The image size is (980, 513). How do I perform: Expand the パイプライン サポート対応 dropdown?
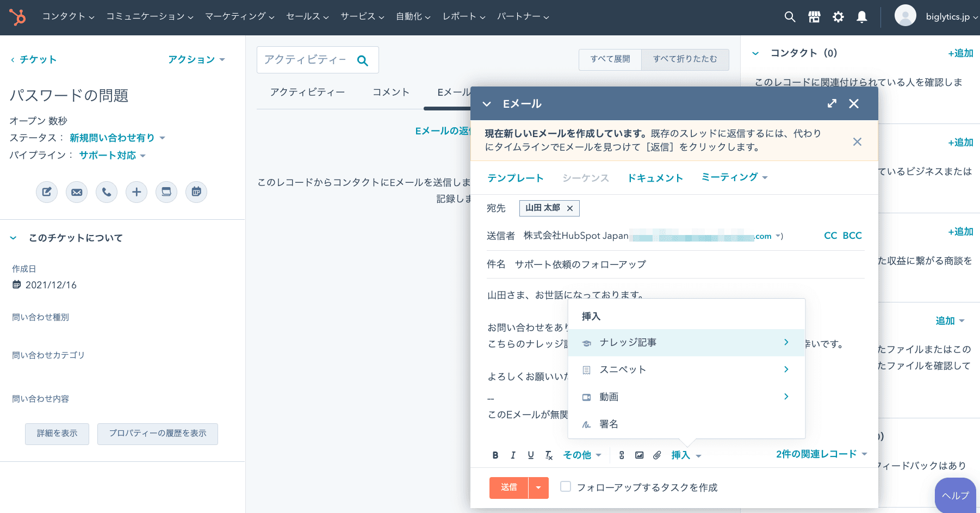click(112, 156)
